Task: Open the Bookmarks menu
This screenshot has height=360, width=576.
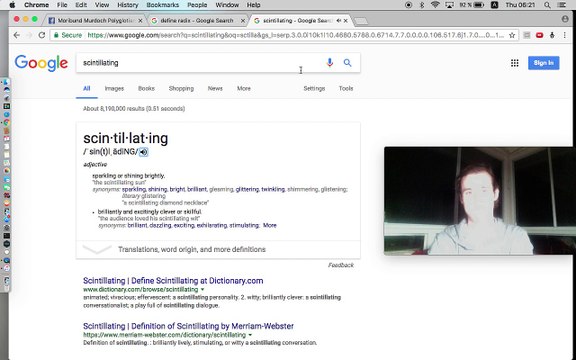Action: tap(162, 5)
